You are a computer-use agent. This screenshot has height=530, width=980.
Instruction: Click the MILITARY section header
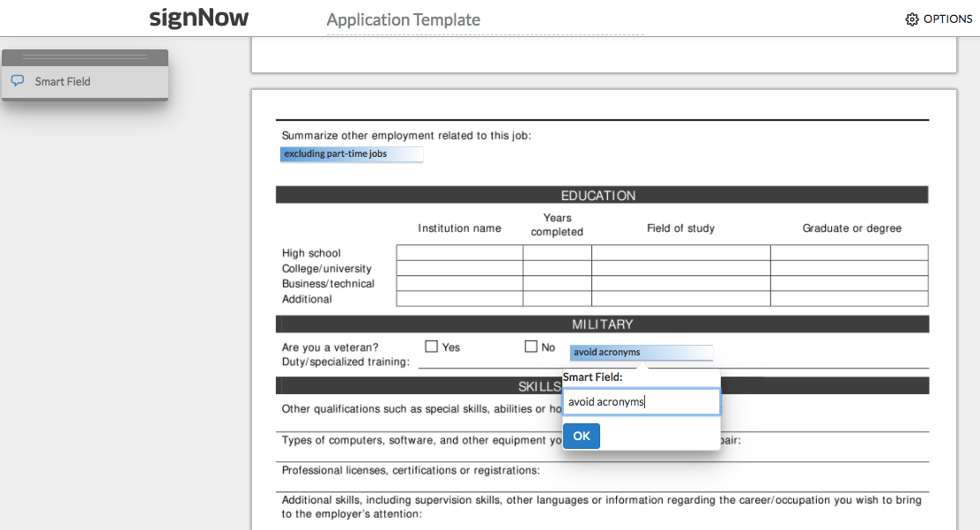602,325
